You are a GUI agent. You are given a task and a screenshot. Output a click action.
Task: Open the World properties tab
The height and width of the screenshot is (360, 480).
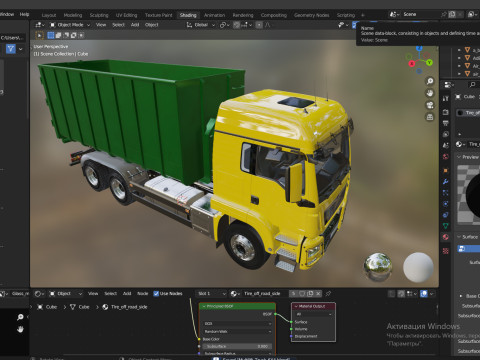pos(446,156)
